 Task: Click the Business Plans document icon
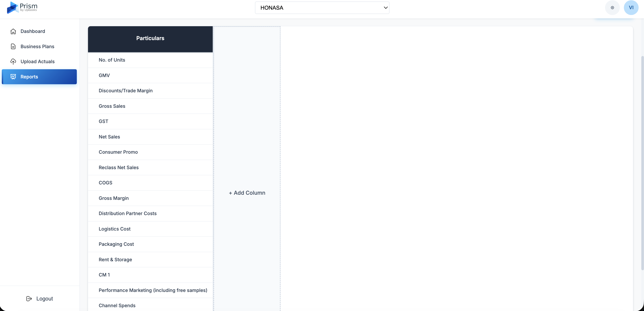pyautogui.click(x=13, y=47)
